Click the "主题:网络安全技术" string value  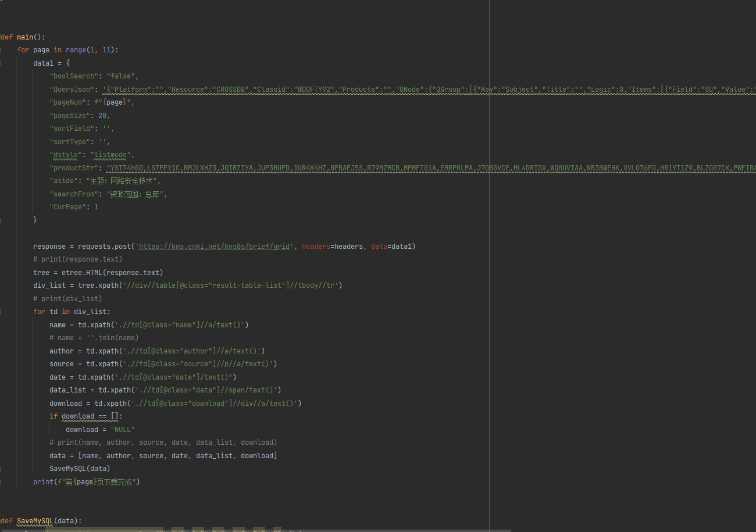[x=122, y=181]
